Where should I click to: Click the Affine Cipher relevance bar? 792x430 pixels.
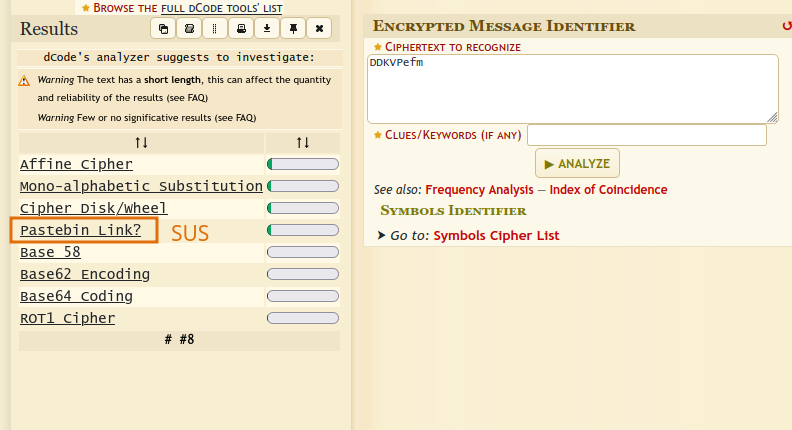302,164
